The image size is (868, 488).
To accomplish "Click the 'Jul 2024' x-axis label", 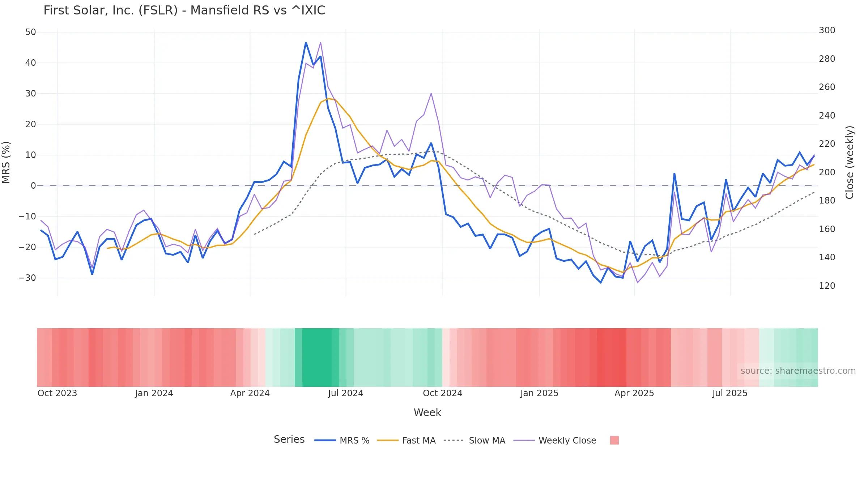I will [x=345, y=393].
